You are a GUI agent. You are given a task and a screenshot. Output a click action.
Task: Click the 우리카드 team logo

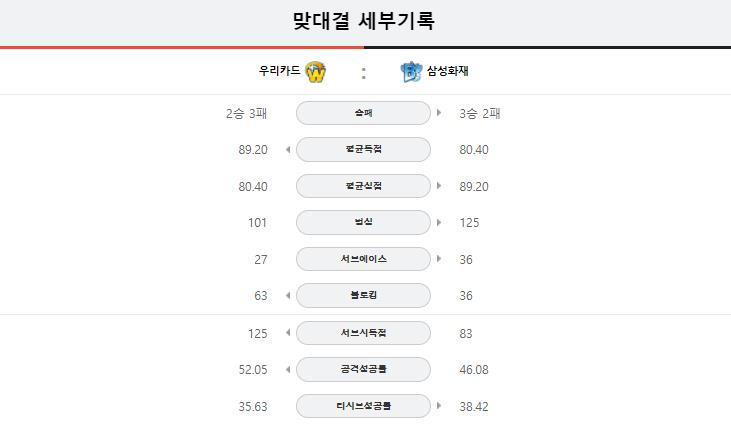point(315,71)
